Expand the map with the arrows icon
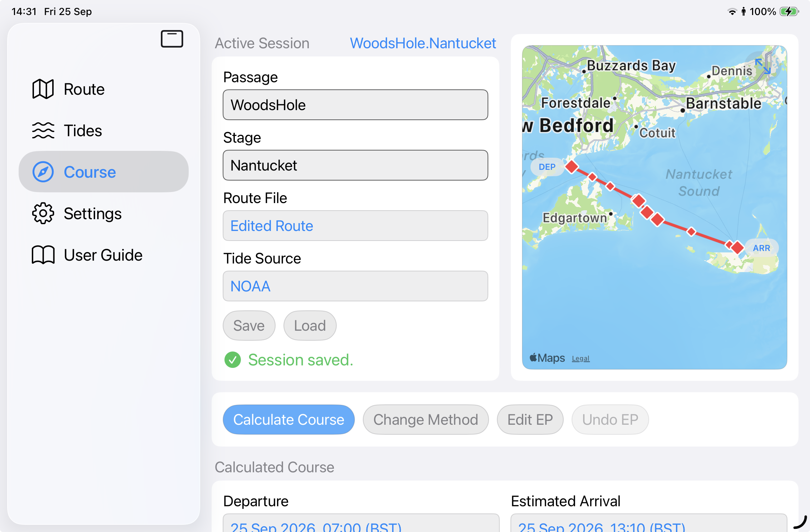The image size is (810, 532). coord(763,66)
